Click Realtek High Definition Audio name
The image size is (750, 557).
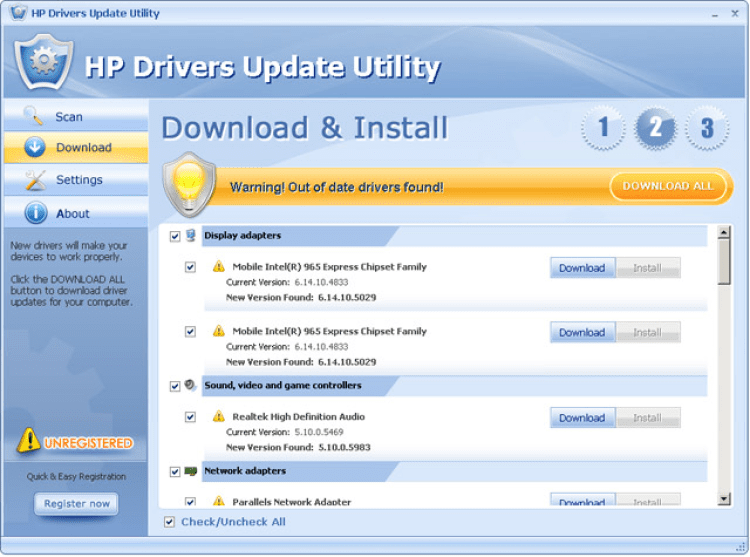(298, 416)
